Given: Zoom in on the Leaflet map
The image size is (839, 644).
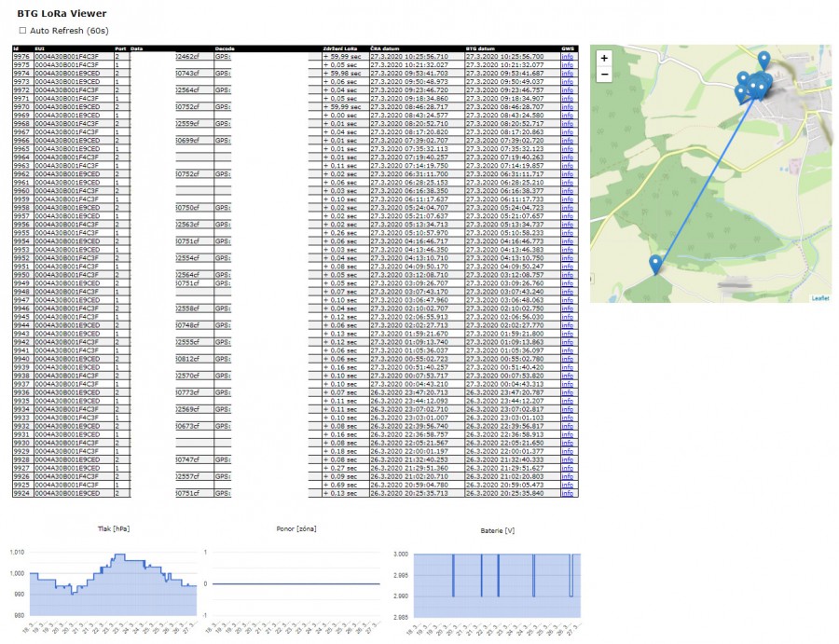Looking at the screenshot, I should [x=604, y=58].
